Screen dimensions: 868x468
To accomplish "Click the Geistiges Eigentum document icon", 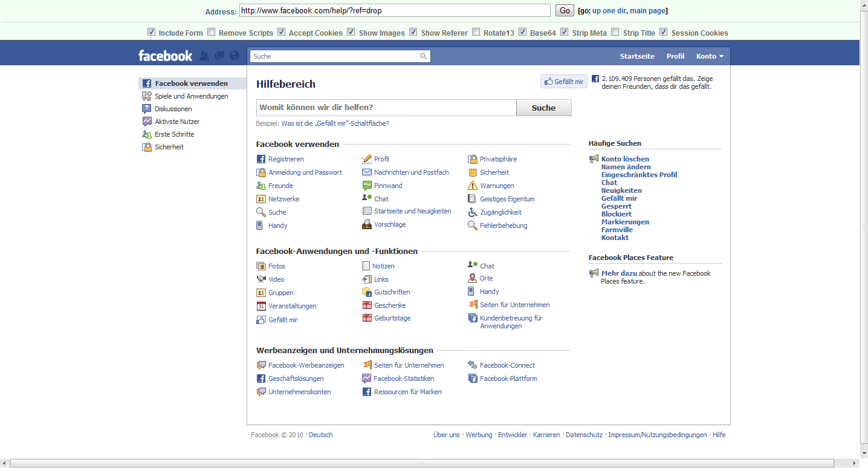I will pos(473,199).
